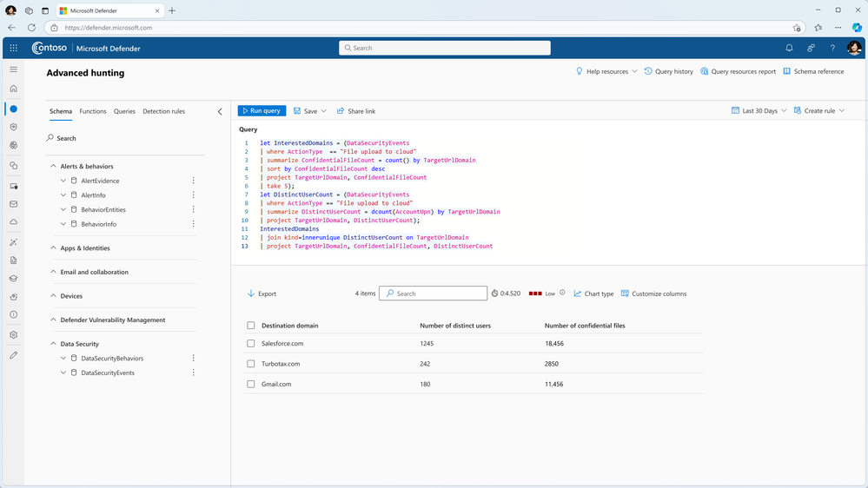Sort by Number of distinct users column

pyautogui.click(x=455, y=326)
